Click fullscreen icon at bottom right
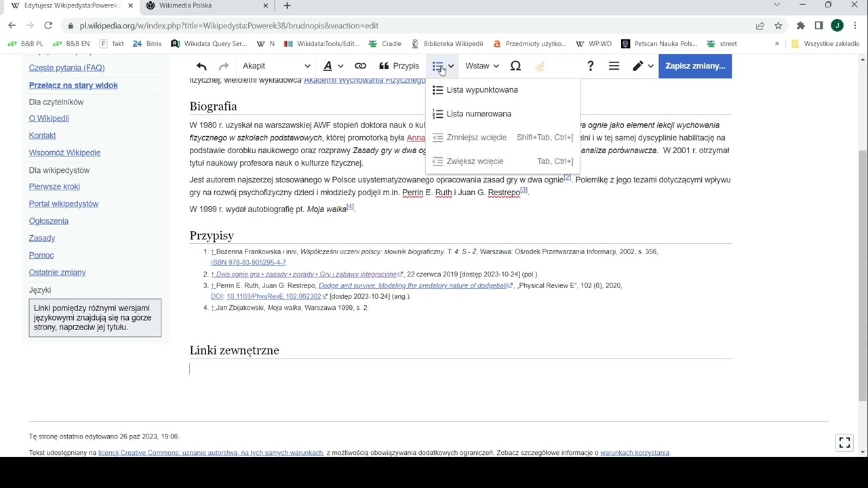This screenshot has width=868, height=488. click(x=845, y=443)
